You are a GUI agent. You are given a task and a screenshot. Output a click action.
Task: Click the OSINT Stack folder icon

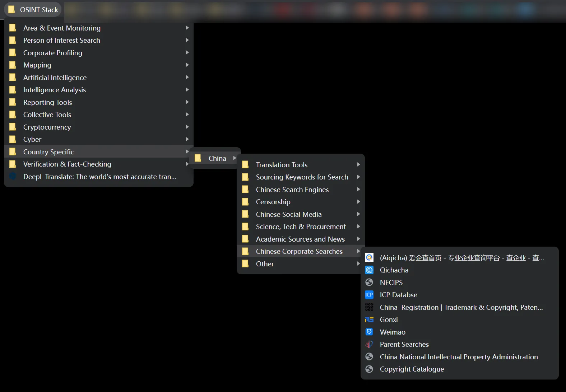click(11, 10)
